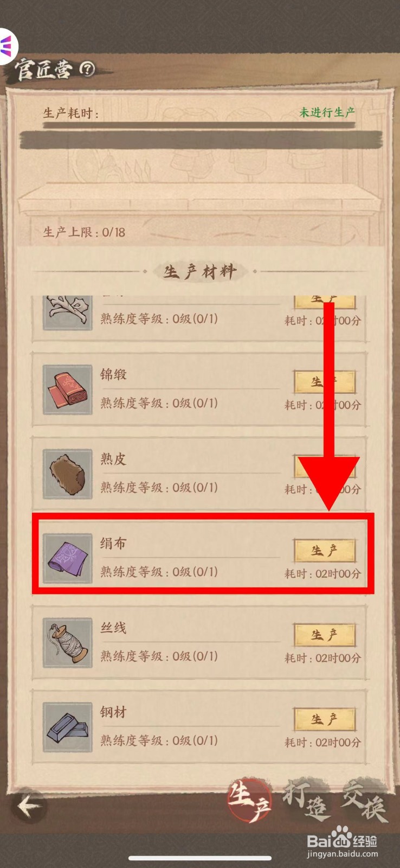Select the 锦缎 red brocade icon
Image resolution: width=400 pixels, height=868 pixels.
(x=68, y=390)
